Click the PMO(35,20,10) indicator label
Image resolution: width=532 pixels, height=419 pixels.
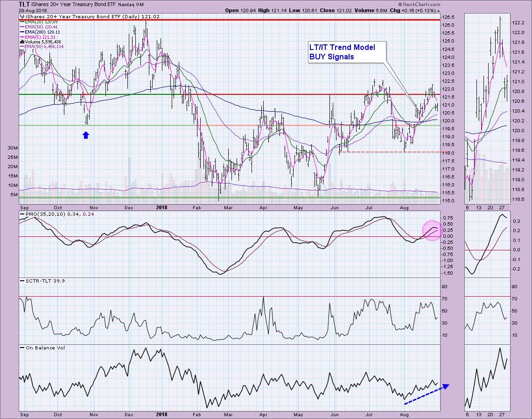click(47, 214)
